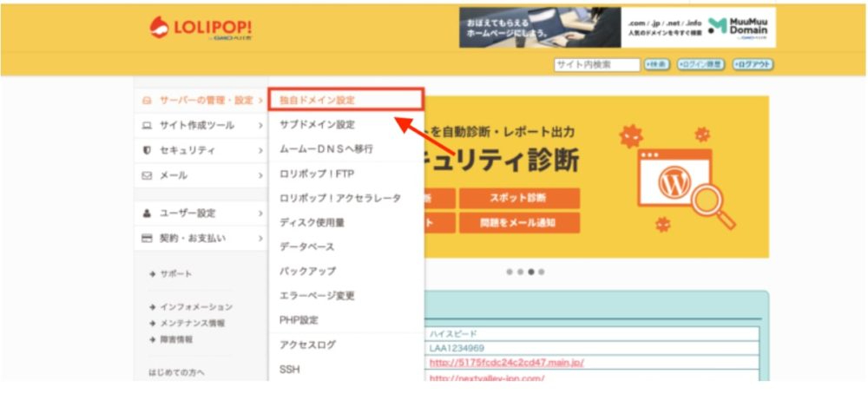The height and width of the screenshot is (407, 868).
Task: Click the ログイン履歴 button
Action: (x=700, y=65)
